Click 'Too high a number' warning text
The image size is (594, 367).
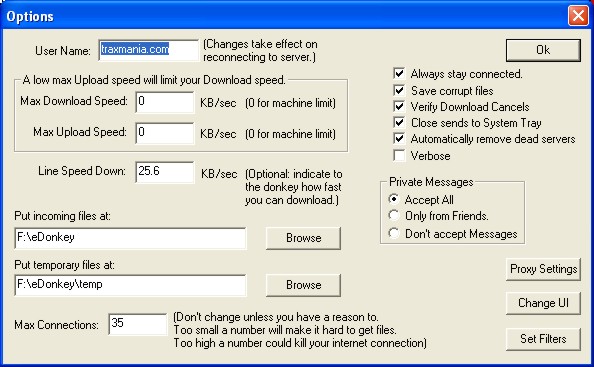click(300, 343)
